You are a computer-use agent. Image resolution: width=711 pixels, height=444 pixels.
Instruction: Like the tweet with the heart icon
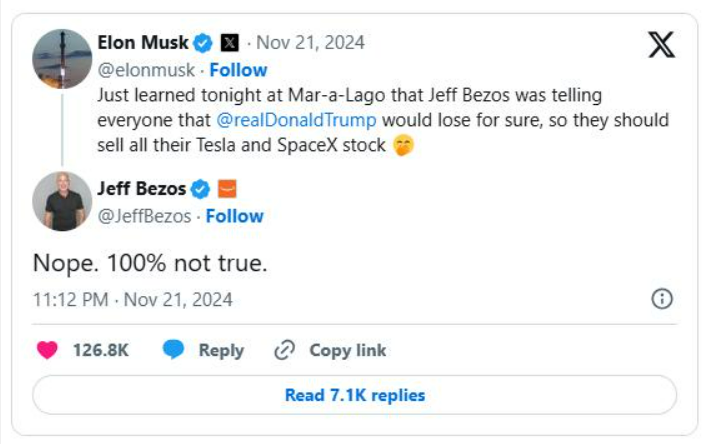click(47, 350)
